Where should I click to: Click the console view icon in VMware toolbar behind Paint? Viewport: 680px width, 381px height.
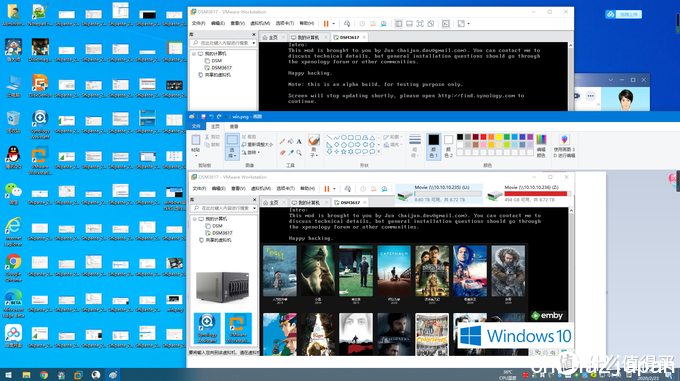446,24
